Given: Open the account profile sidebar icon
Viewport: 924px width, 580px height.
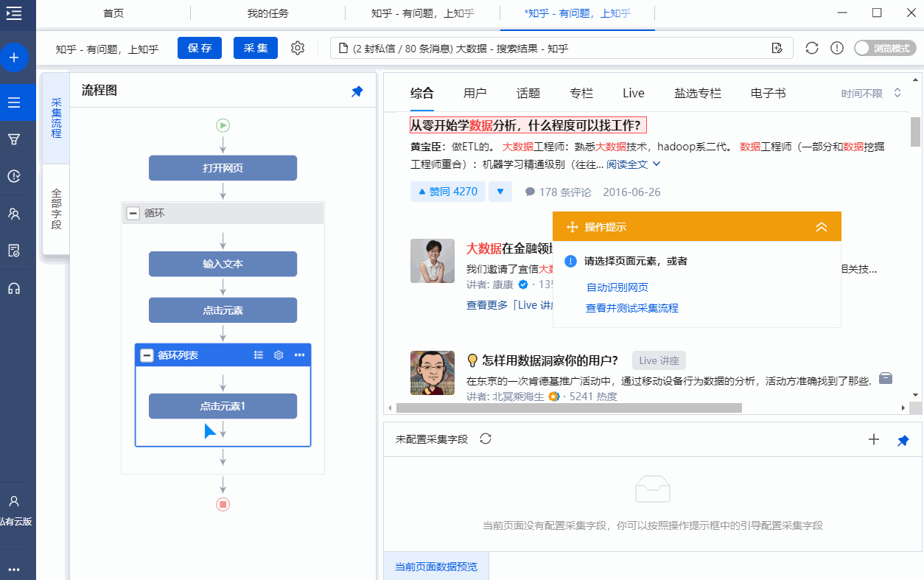Looking at the screenshot, I should [14, 501].
